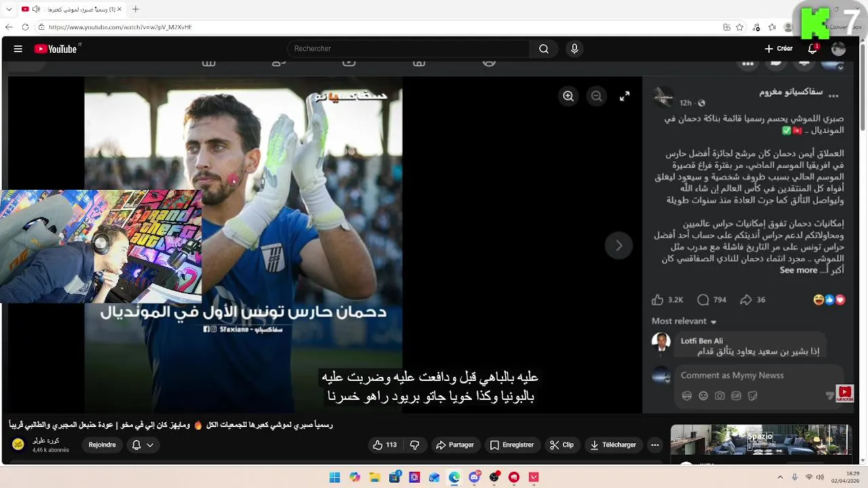Attach a photo with the camera icon
Viewport: 868px width, 488px height.
pyautogui.click(x=719, y=396)
